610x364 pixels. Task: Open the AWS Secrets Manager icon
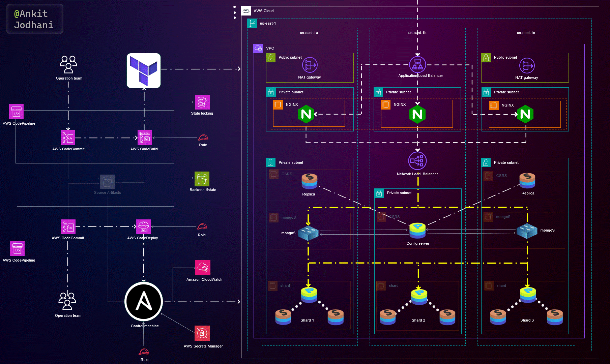click(x=202, y=333)
